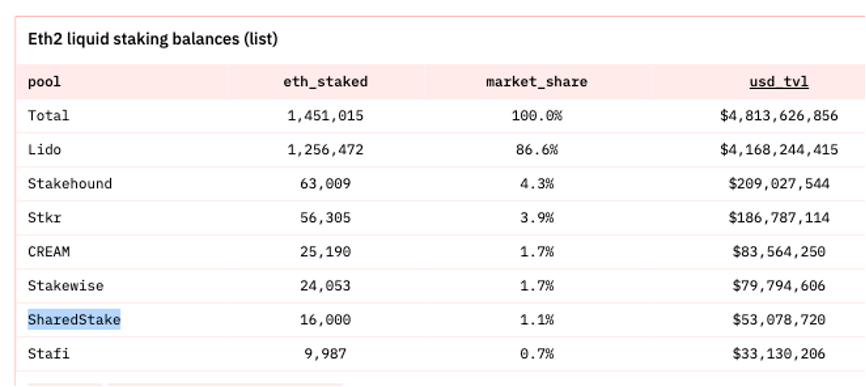Screen dimensions: 866x387
Task: Sort table by usd_tvl column header
Action: pyautogui.click(x=779, y=82)
